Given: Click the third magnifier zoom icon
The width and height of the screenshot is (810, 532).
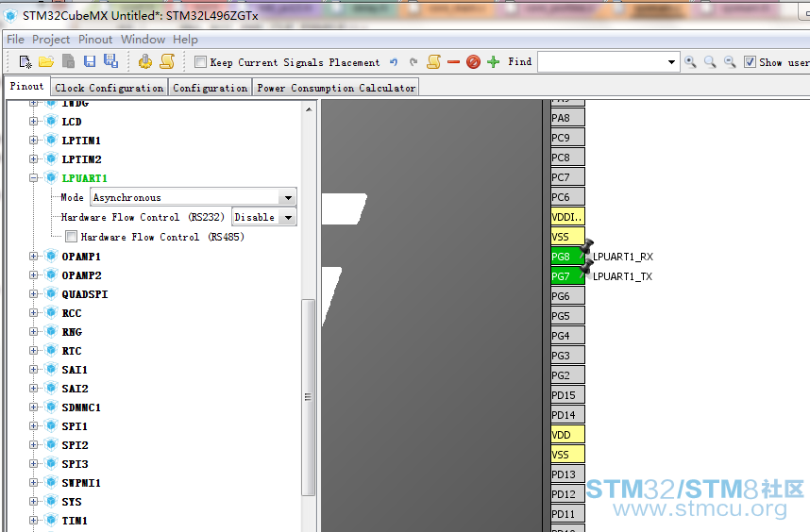Looking at the screenshot, I should (x=730, y=62).
